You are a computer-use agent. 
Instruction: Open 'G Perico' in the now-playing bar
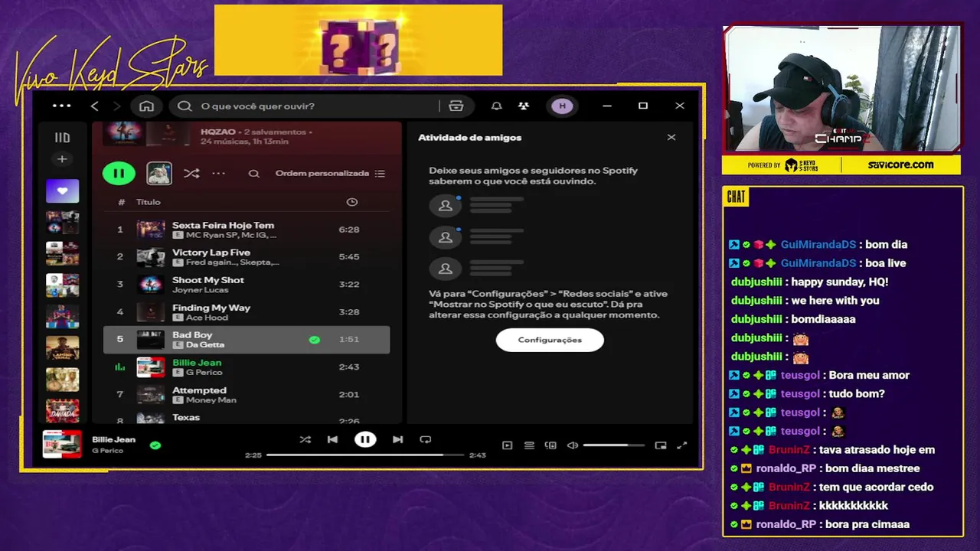coord(107,451)
